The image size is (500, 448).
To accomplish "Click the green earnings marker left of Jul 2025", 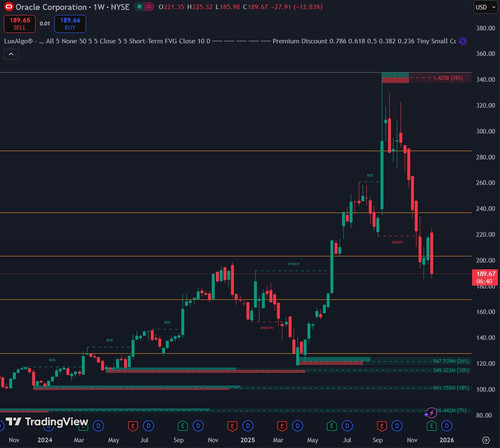I will (331, 426).
